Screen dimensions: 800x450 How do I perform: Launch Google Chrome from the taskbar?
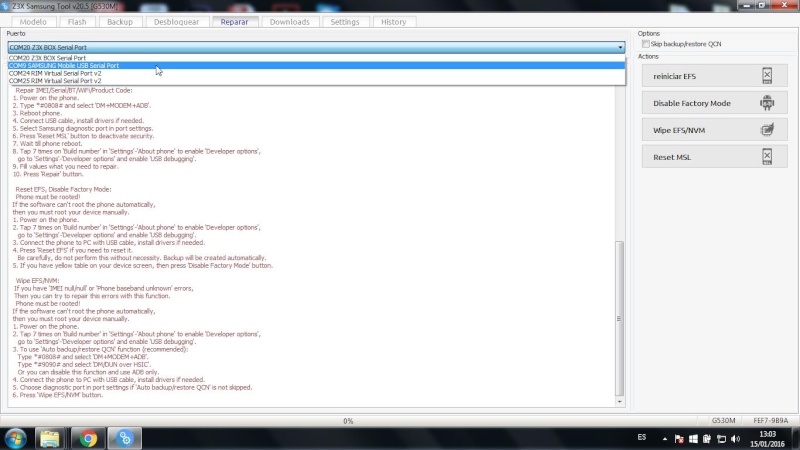(x=88, y=439)
